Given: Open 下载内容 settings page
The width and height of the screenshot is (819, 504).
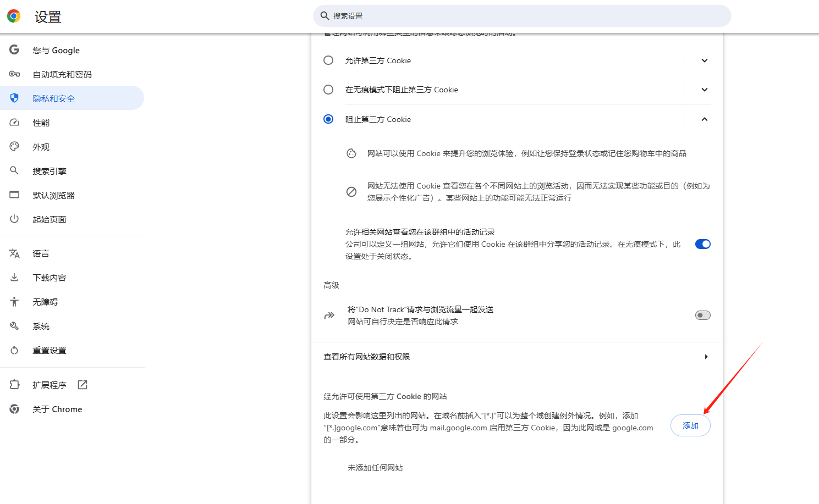Looking at the screenshot, I should click(72, 278).
